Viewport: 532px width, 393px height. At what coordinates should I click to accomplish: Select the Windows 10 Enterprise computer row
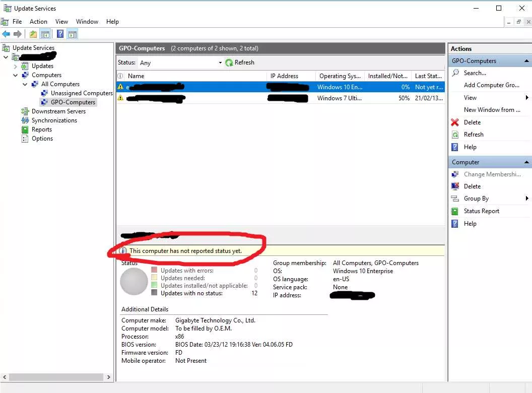pos(280,87)
